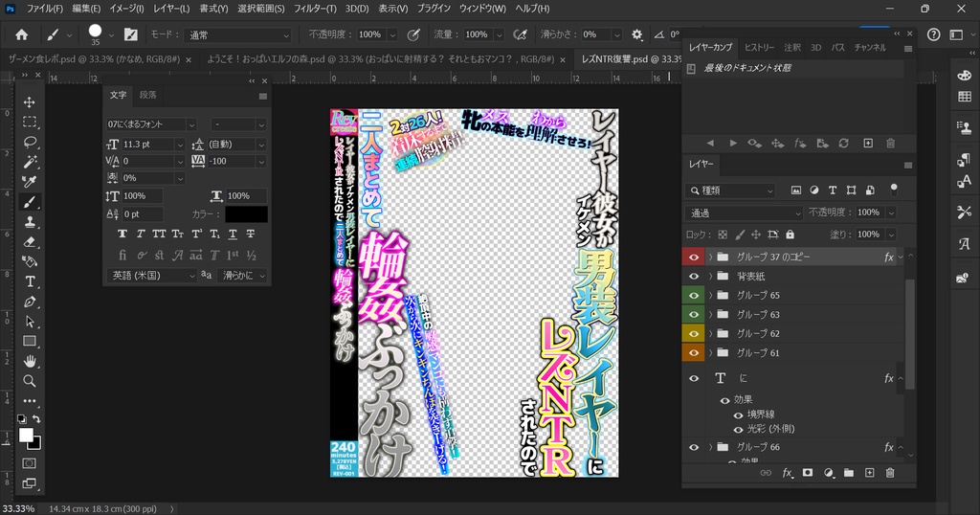Screen dimensions: 980x515
Task: Select the Move tool
Action: tap(30, 101)
